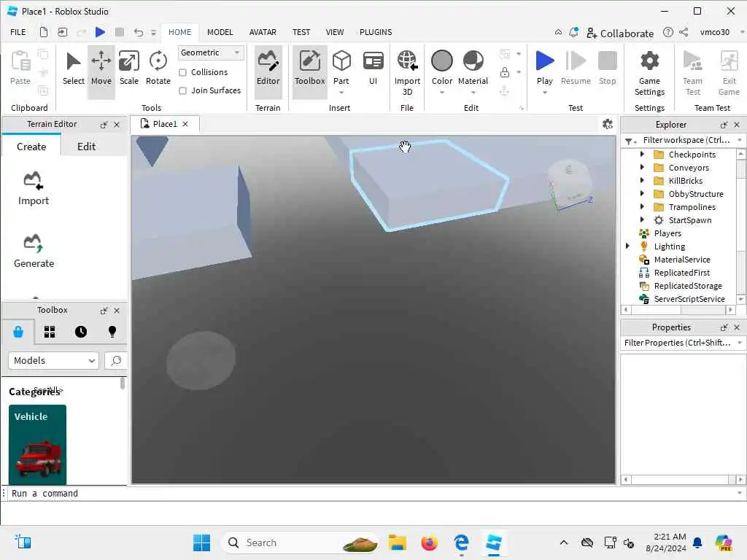Open Generate terrain tool
The width and height of the screenshot is (747, 560).
tap(34, 251)
